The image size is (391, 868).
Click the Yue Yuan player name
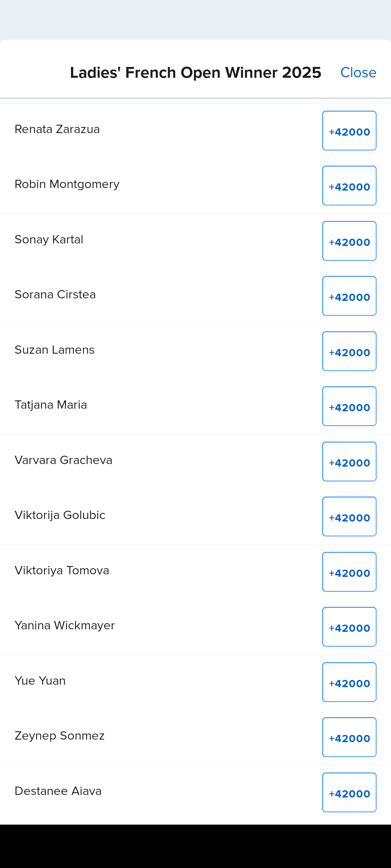(x=40, y=681)
